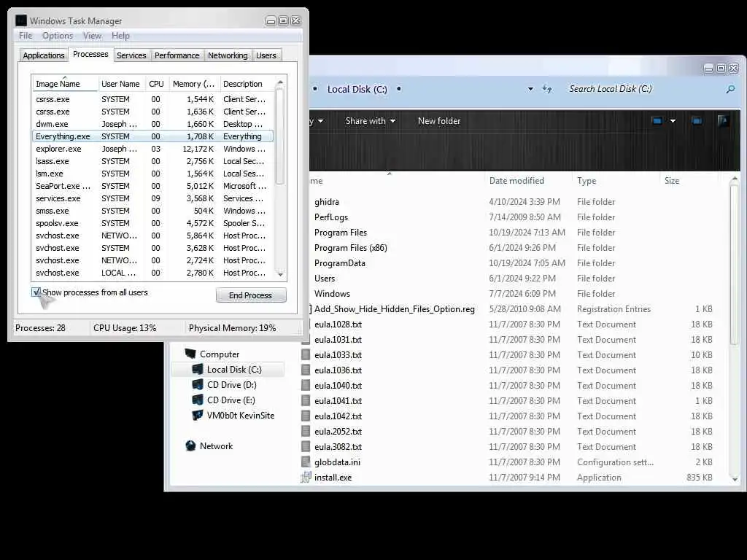Click the search magnifier icon in Explorer
Viewport: 747px width, 560px height.
[730, 89]
